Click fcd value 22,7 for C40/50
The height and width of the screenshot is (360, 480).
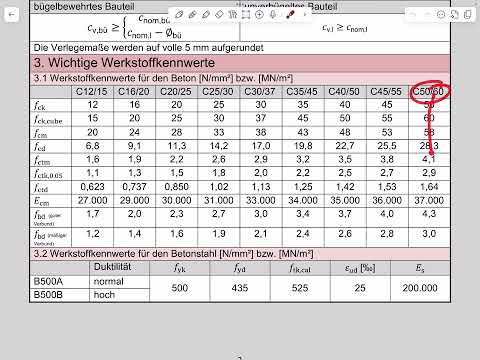point(345,146)
